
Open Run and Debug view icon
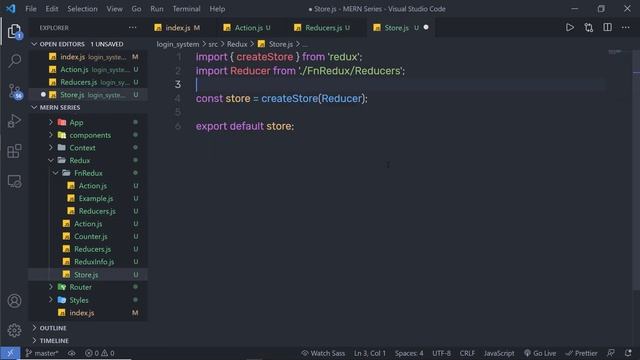click(14, 121)
